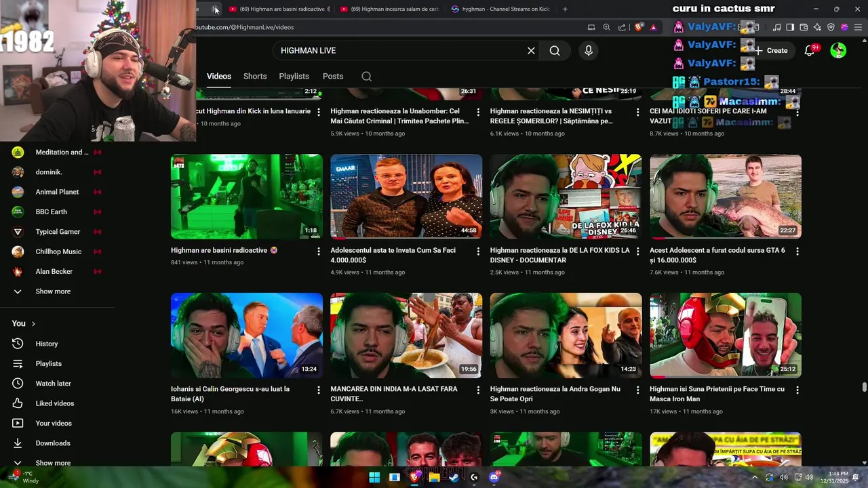Click the share page icon in address bar
The height and width of the screenshot is (488, 868).
622,27
